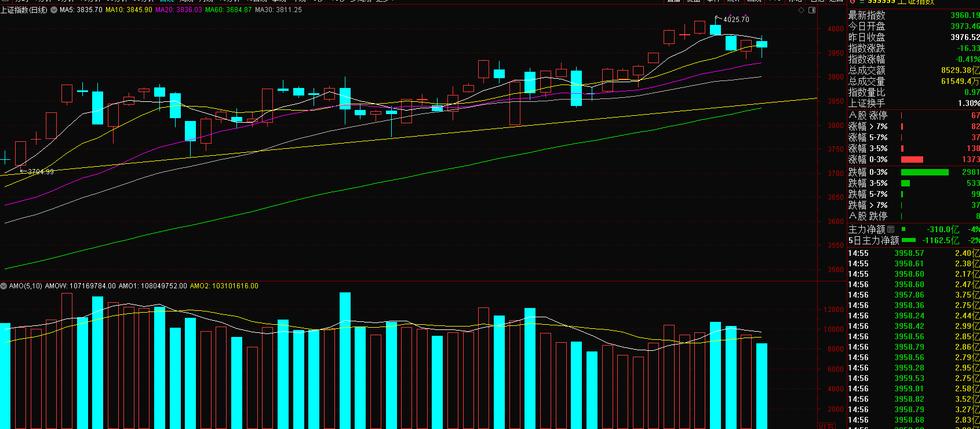The image size is (980, 429).
Task: Select the MA60 moving average label
Action: tap(228, 10)
